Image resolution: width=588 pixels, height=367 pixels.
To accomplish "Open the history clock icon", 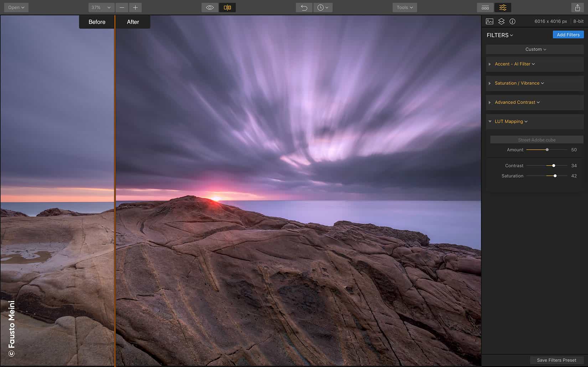I will [323, 7].
